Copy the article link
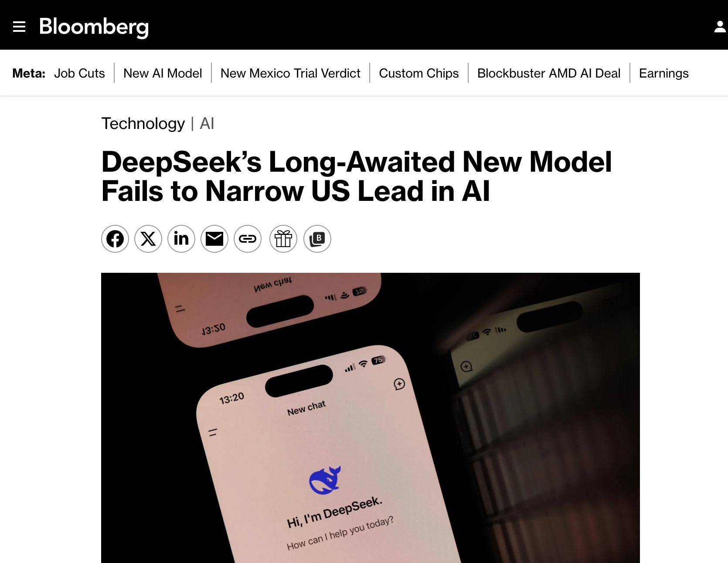Viewport: 728px width, 563px height. [248, 239]
